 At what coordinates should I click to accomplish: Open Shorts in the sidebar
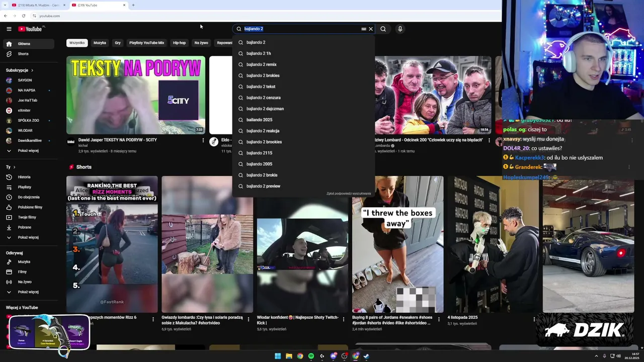pos(29,54)
